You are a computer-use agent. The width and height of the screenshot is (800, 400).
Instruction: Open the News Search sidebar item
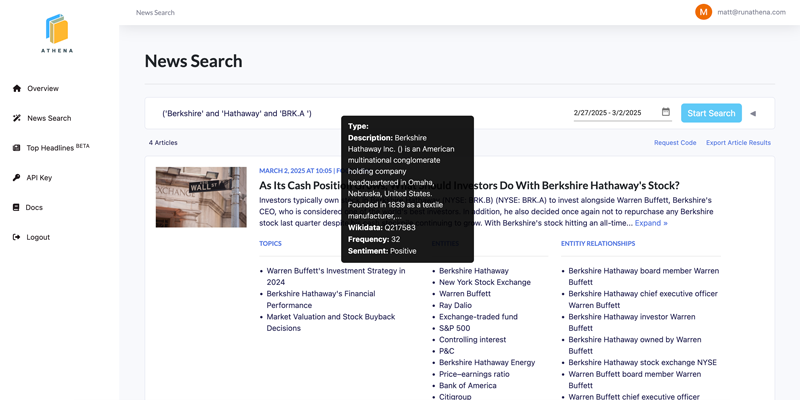49,118
